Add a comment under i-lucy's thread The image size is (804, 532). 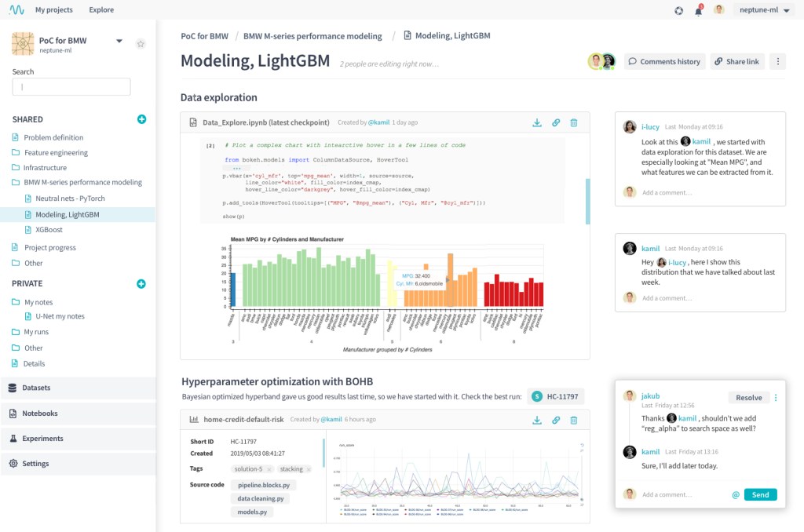pyautogui.click(x=667, y=193)
